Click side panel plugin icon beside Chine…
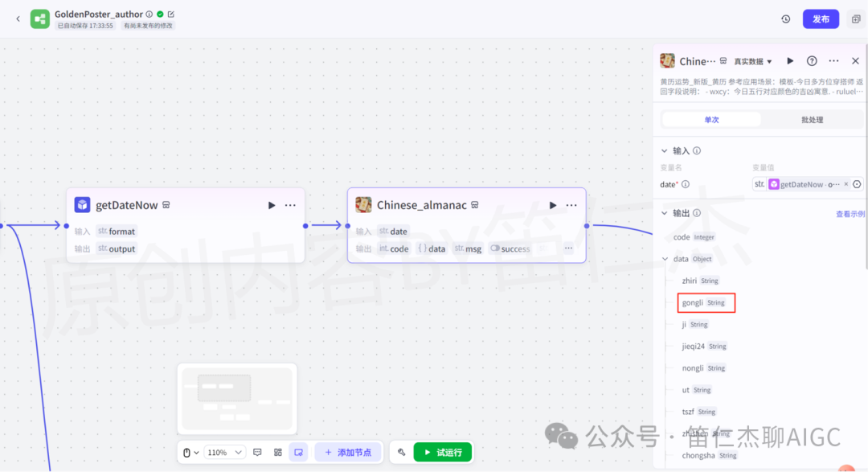868x472 pixels. click(x=668, y=61)
